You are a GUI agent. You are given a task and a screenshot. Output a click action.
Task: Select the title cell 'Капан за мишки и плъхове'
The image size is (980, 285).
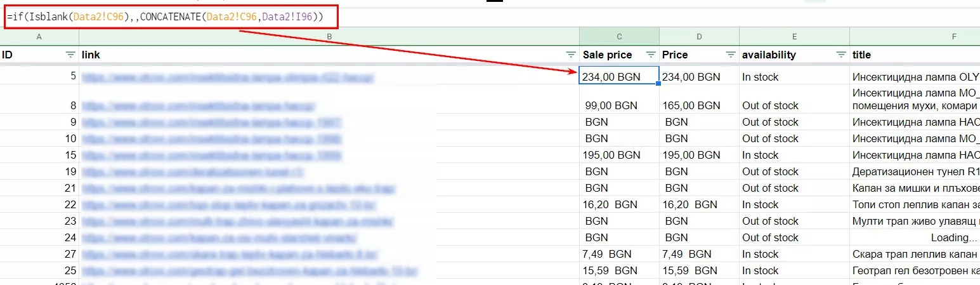tap(915, 188)
